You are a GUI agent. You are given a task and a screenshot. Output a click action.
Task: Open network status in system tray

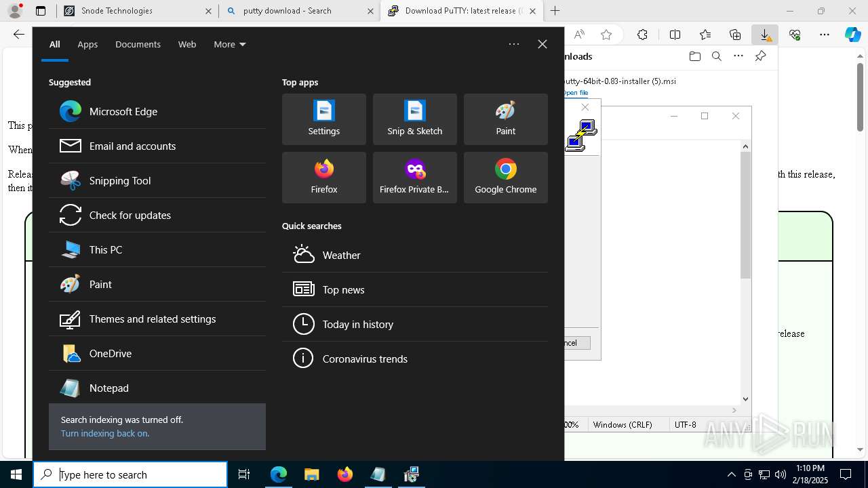(x=764, y=474)
